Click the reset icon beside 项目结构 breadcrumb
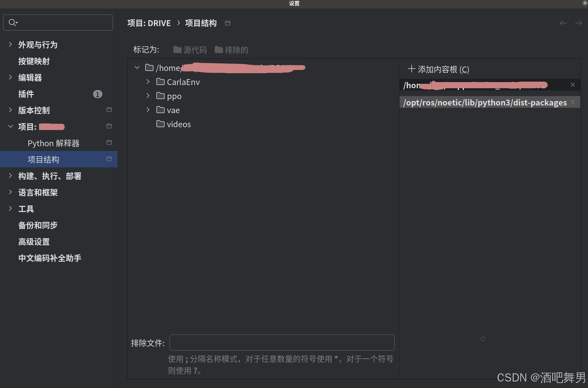Image resolution: width=588 pixels, height=388 pixels. (x=228, y=23)
